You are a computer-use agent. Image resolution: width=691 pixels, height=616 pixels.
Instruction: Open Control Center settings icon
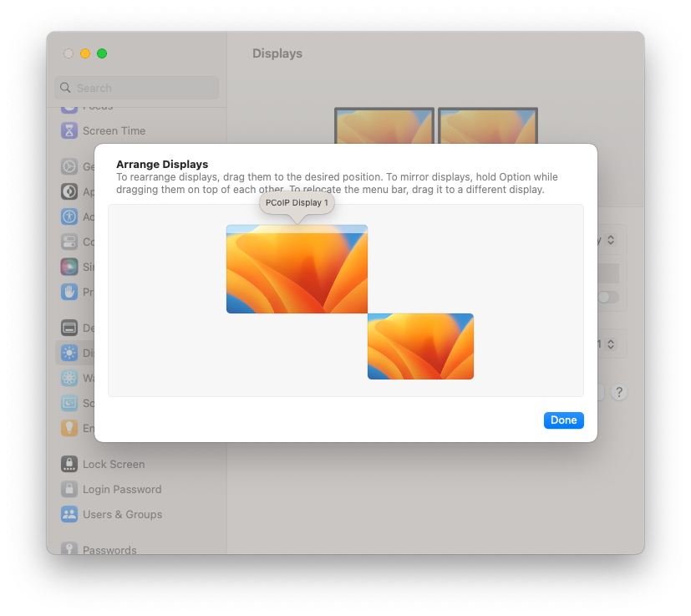coord(69,242)
